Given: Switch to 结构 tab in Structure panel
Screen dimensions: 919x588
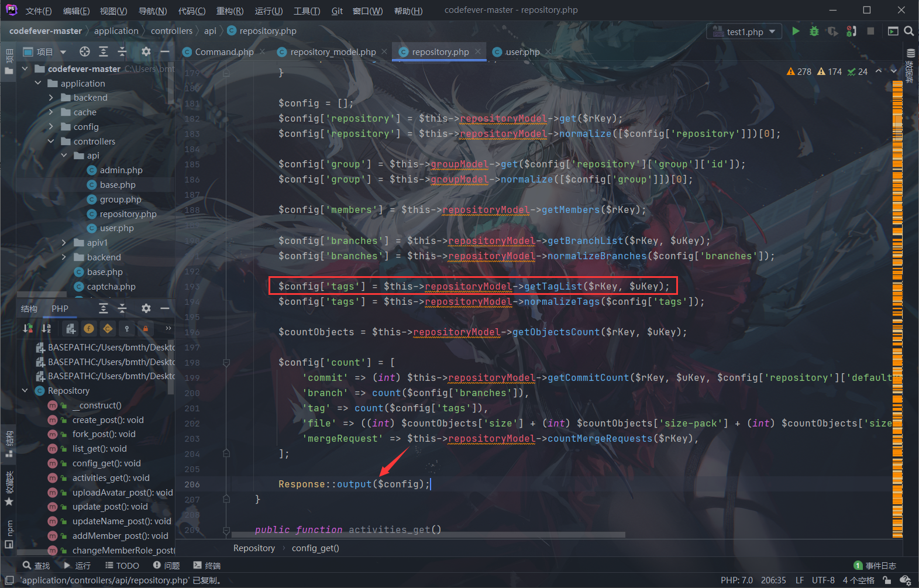Looking at the screenshot, I should (29, 308).
